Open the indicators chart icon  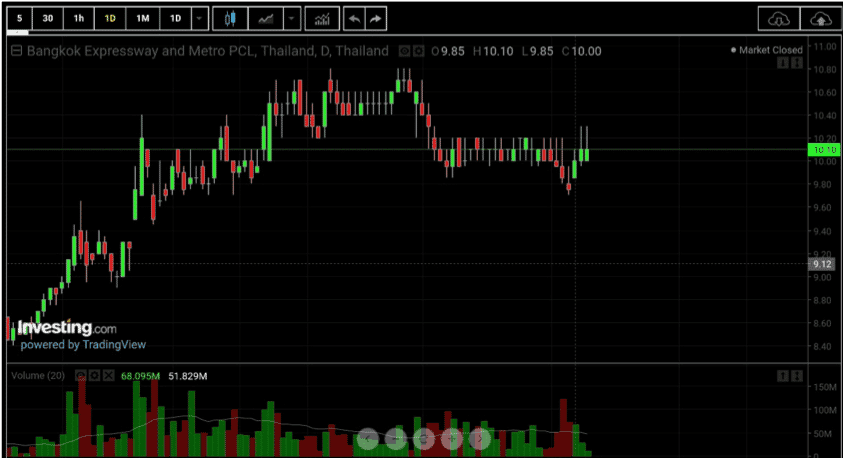coord(322,19)
